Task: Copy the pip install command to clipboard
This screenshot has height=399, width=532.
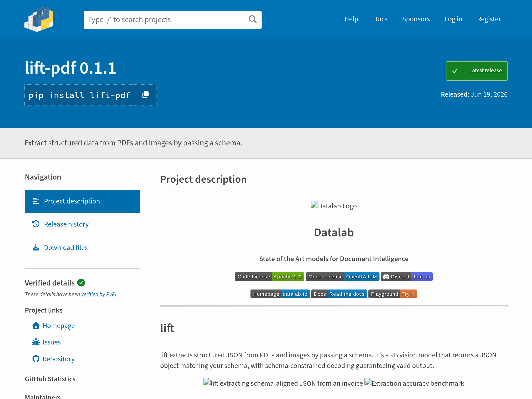Action: tap(145, 95)
